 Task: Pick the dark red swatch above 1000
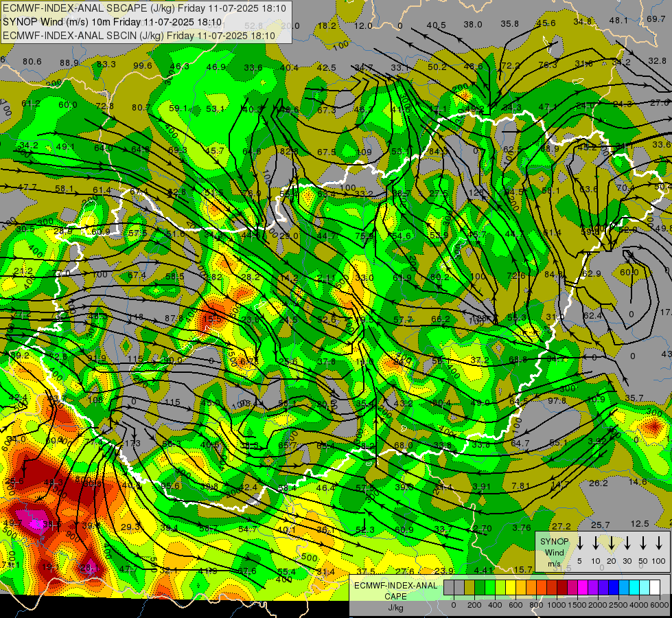tap(562, 587)
